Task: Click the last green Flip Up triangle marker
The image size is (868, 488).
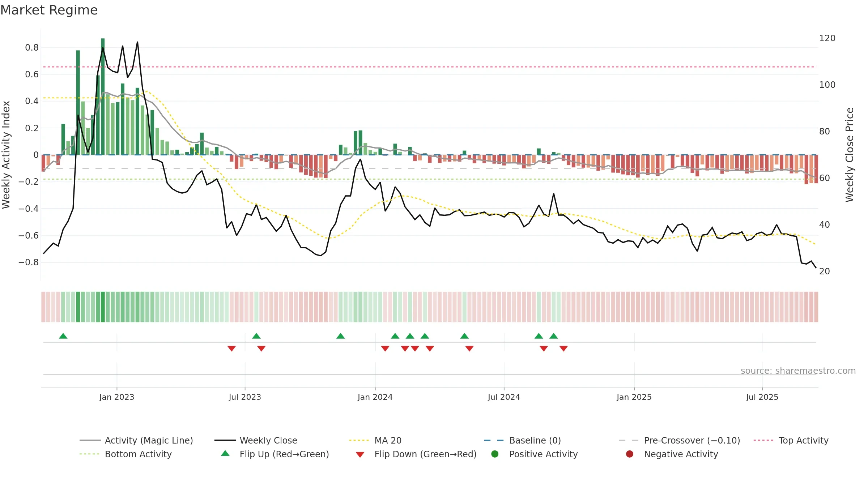Action: coord(554,336)
